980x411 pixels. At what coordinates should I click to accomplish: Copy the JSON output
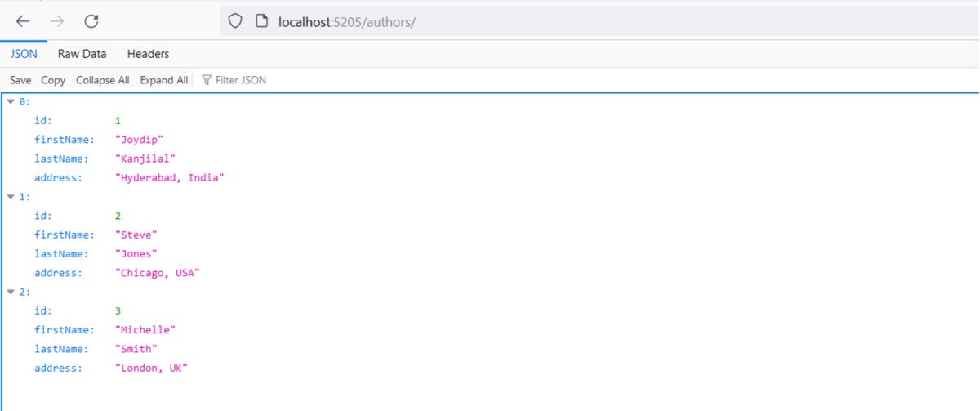point(53,80)
